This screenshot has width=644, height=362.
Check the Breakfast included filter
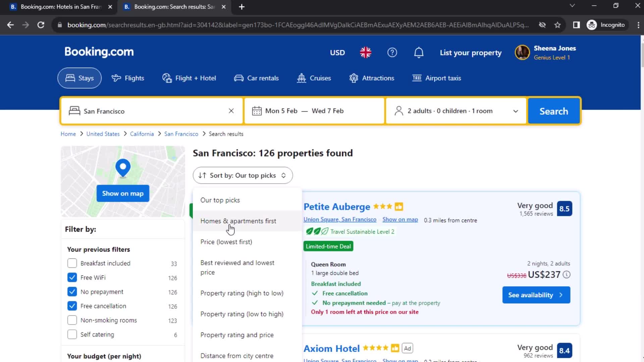click(x=72, y=263)
